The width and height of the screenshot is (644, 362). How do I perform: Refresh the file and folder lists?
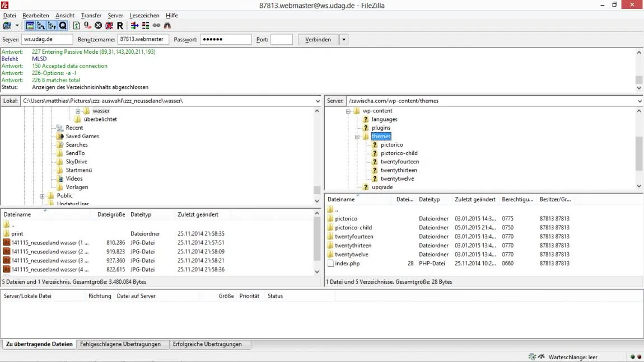[x=76, y=25]
